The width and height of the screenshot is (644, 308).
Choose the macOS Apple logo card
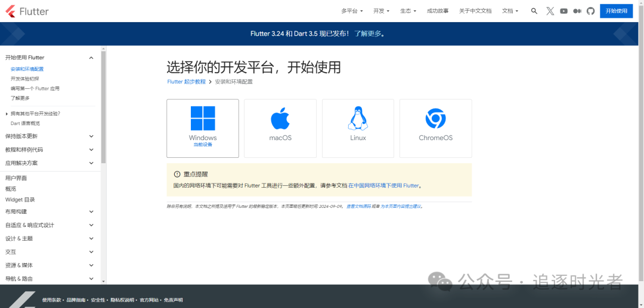click(x=280, y=128)
